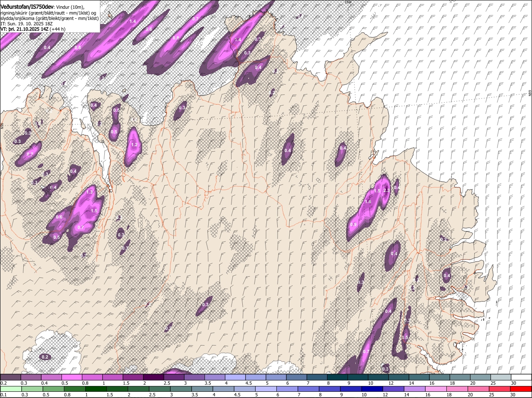This screenshot has height=398, width=532.
Task: Click the 0.9 precipitation value on the map
Action: (x=353, y=224)
